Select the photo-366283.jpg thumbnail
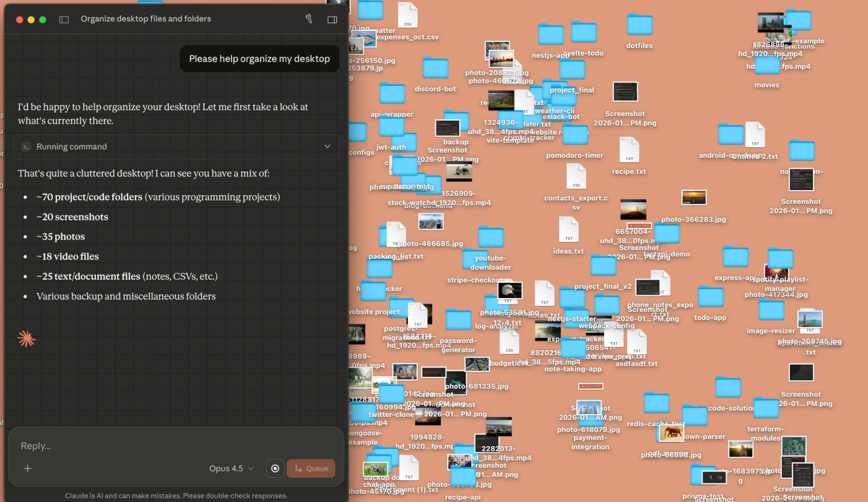Image resolution: width=868 pixels, height=502 pixels. tap(693, 198)
